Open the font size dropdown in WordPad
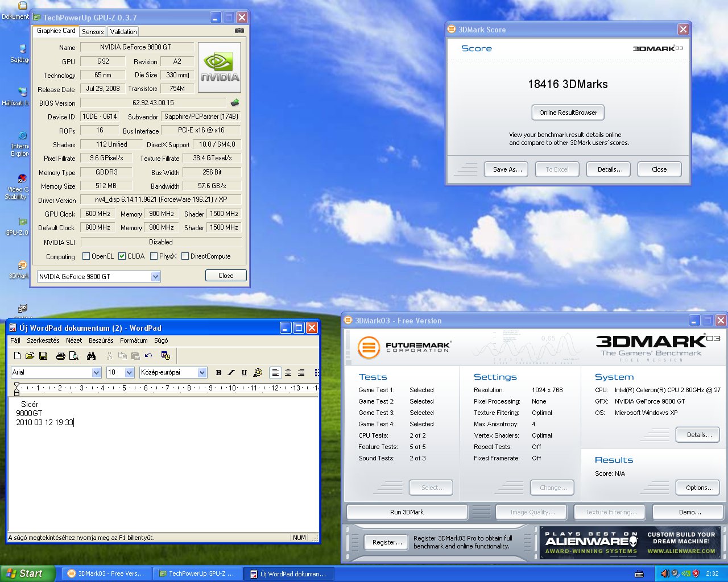The height and width of the screenshot is (582, 728). (x=129, y=373)
